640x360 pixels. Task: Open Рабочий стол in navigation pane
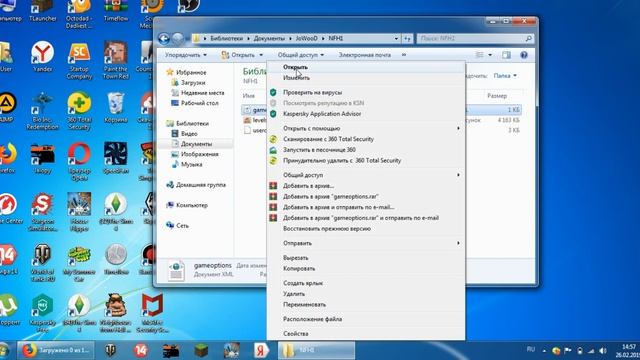(x=200, y=103)
